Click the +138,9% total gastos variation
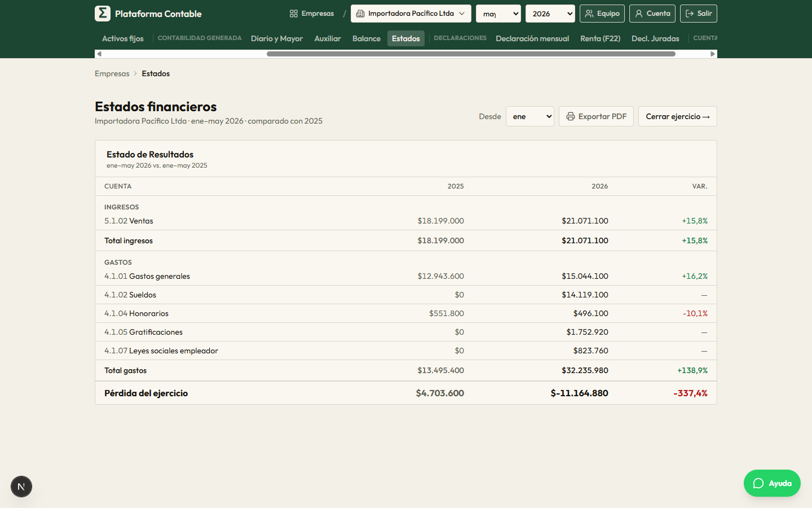The image size is (812, 508). tap(692, 370)
